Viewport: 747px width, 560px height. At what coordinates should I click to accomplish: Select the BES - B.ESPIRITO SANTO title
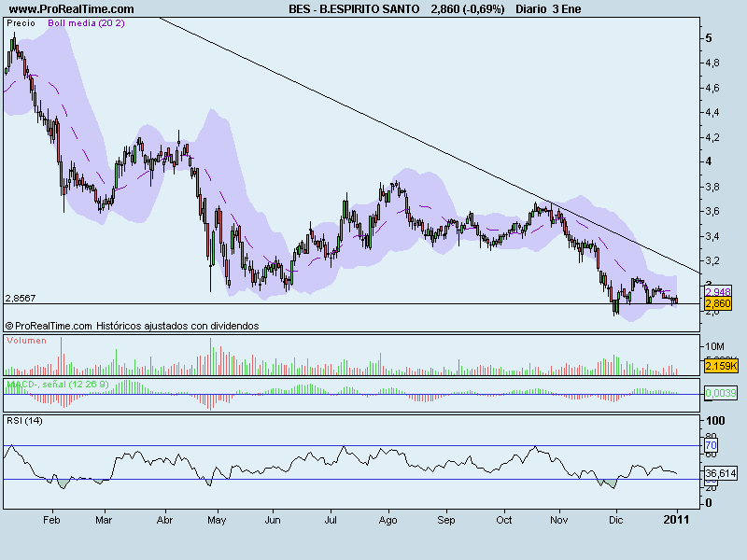354,9
